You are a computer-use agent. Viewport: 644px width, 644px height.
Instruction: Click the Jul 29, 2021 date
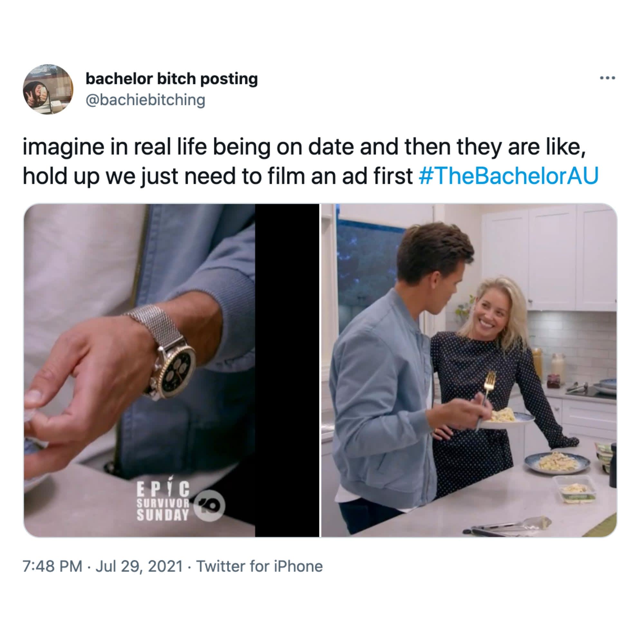139,566
